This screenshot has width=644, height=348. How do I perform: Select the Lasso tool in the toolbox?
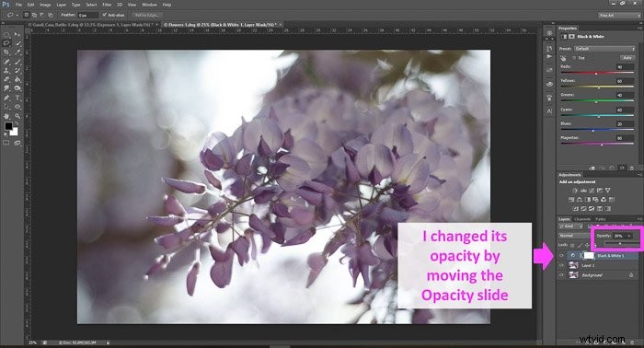(x=6, y=43)
